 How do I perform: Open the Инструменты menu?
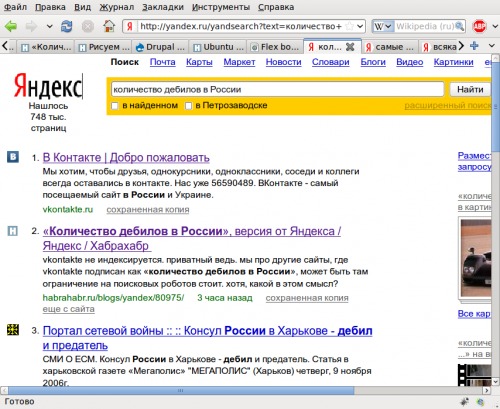221,7
